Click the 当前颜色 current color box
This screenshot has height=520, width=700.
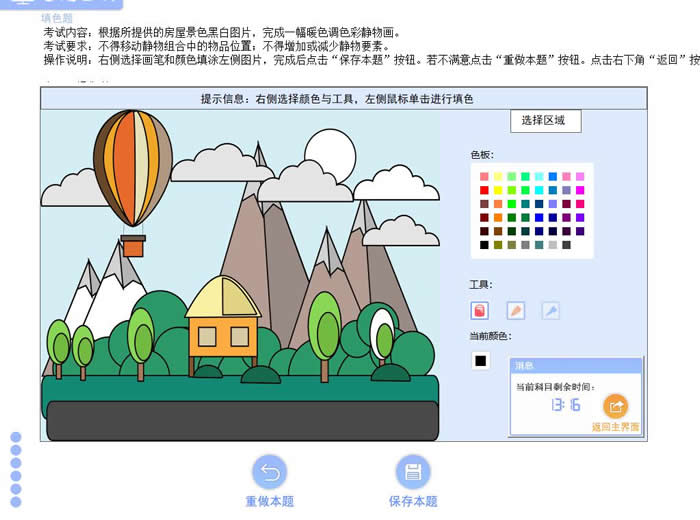[481, 360]
